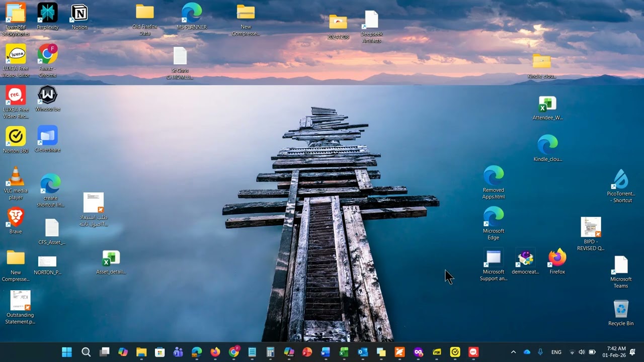Screen dimensions: 644x362
Task: Open the volume tray control
Action: coord(582,352)
